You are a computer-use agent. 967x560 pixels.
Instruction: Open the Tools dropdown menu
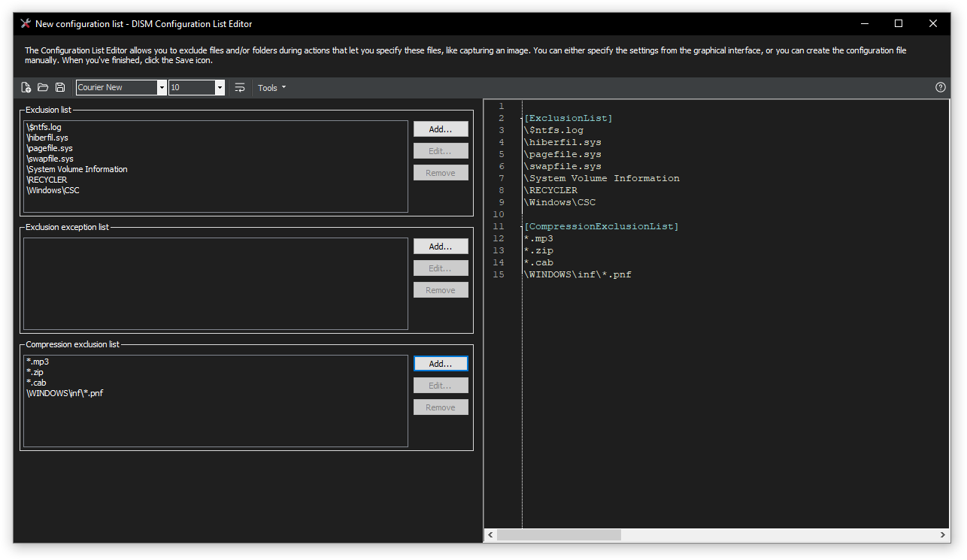[271, 88]
